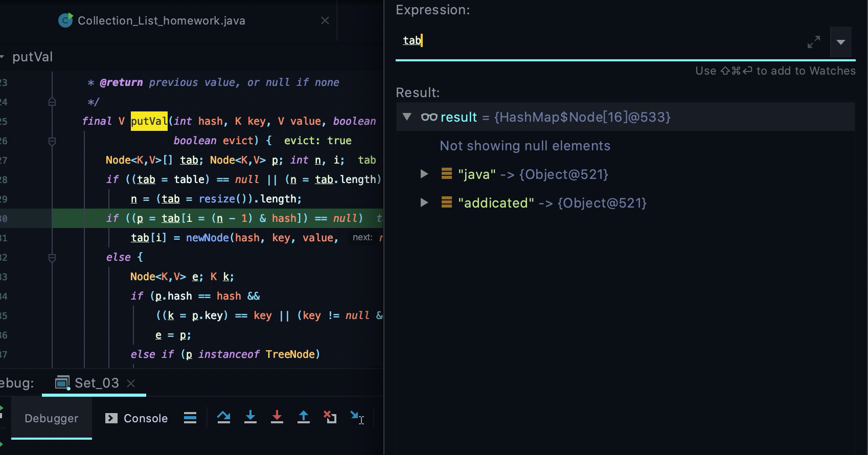This screenshot has height=455, width=868.
Task: Click the "Use ⇧⌘⏎ to add to Watches" hint
Action: (775, 71)
